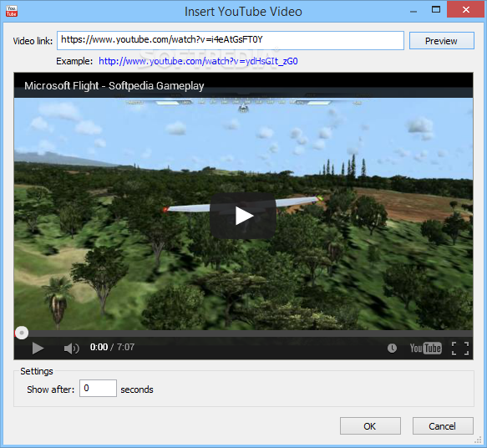The width and height of the screenshot is (487, 448).
Task: Click the video title Microsoft Flight - Softpedia Gameplay
Action: pos(114,86)
